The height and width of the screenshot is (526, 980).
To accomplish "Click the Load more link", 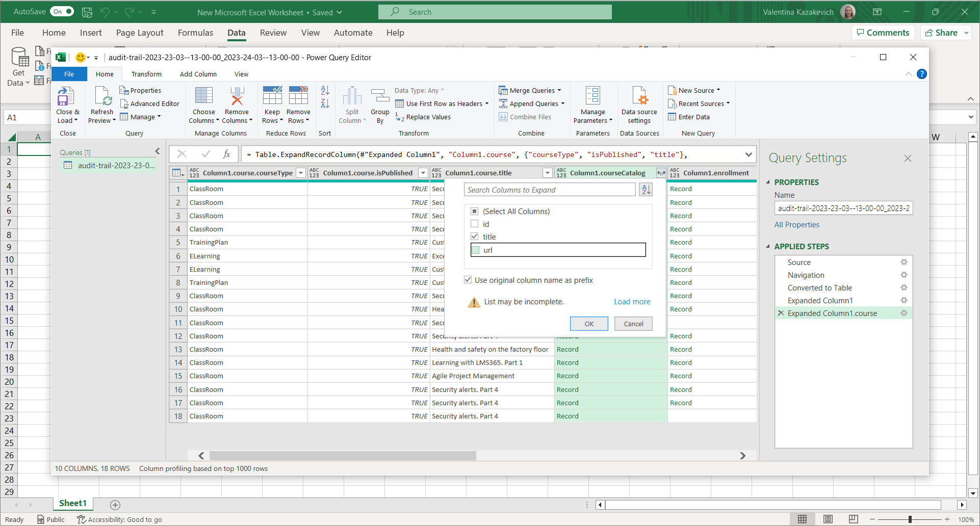I will (632, 302).
